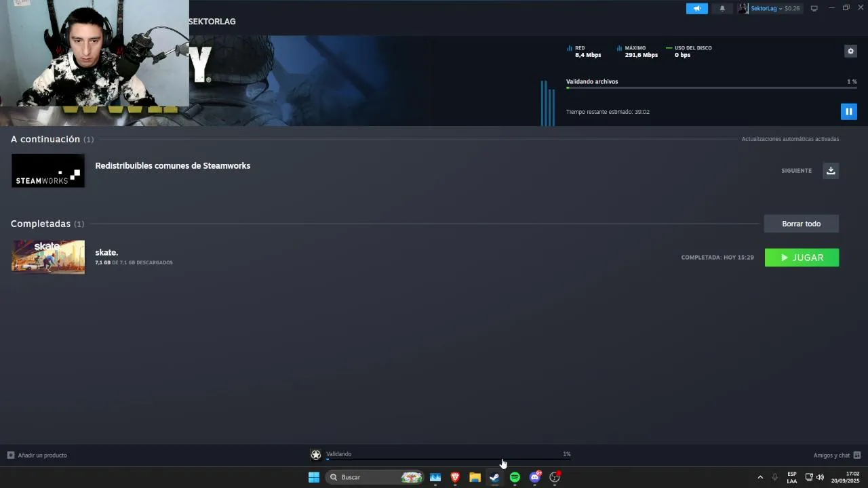Open download settings gear

850,51
